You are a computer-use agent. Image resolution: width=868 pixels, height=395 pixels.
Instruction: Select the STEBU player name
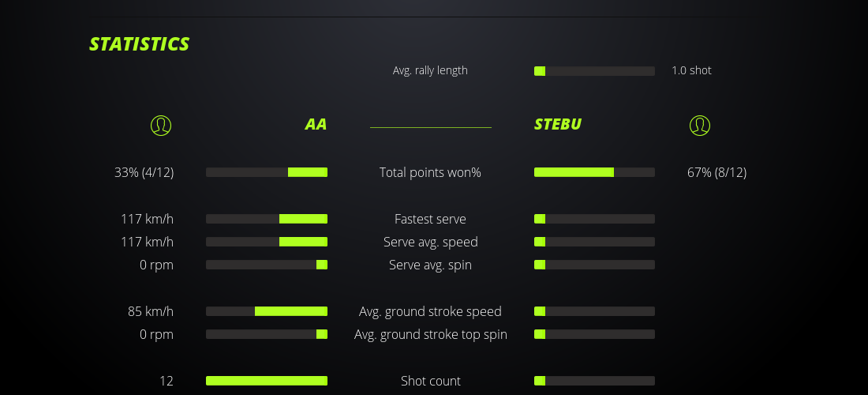click(558, 125)
